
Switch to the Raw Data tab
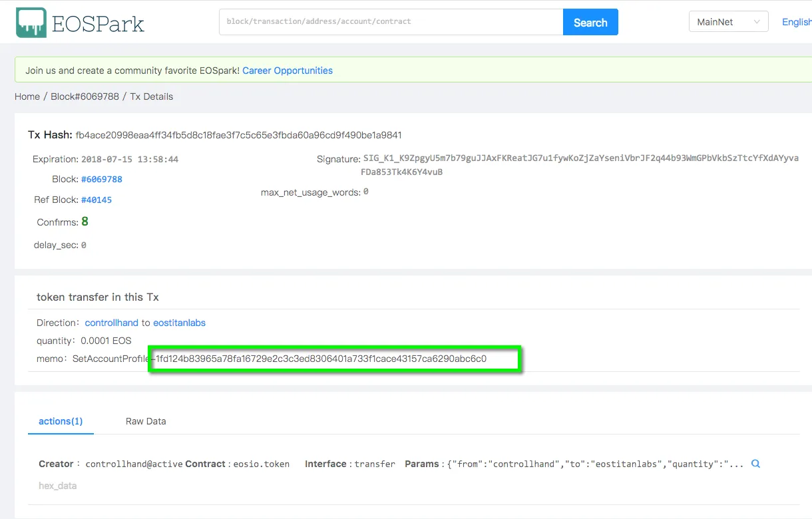[146, 421]
